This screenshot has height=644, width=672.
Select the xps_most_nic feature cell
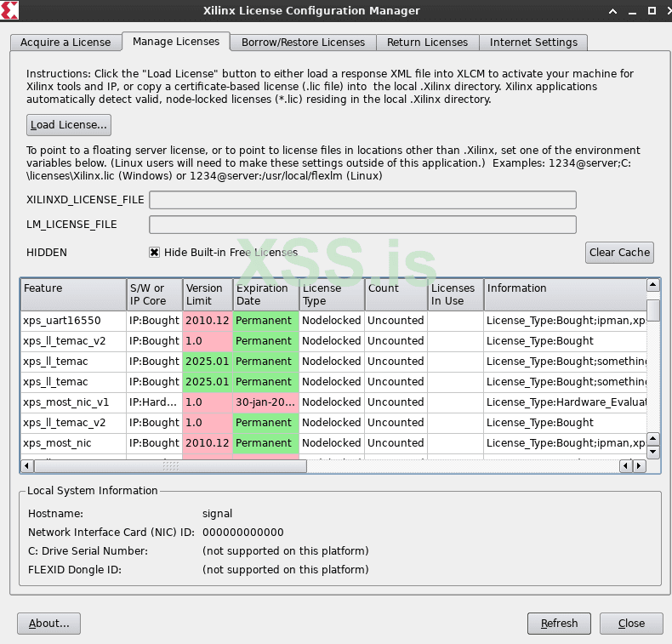tap(73, 443)
